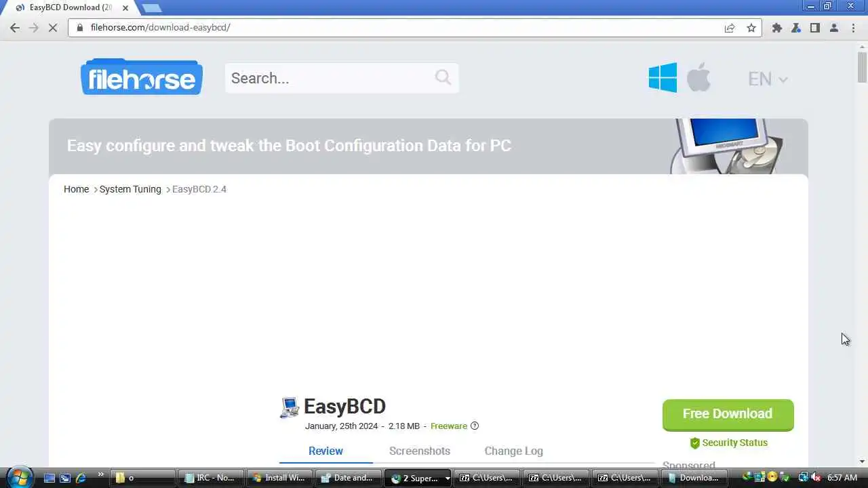Go to System Tuning breadcrumb
Image resolution: width=868 pixels, height=488 pixels.
click(x=130, y=189)
